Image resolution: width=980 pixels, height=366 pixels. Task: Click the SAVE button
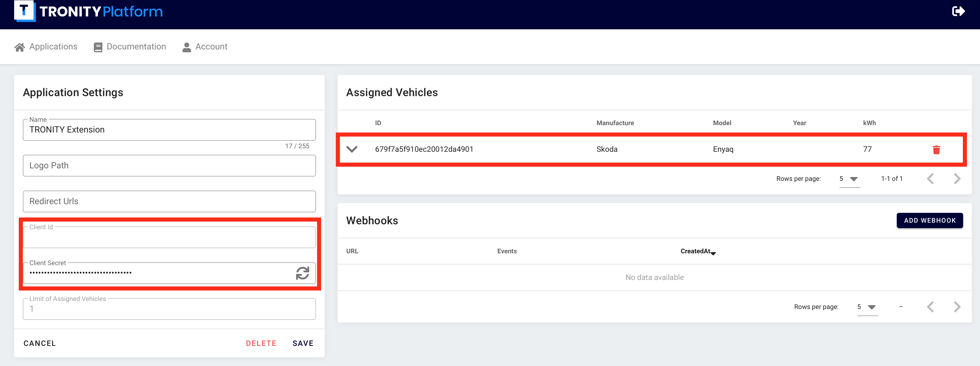(303, 343)
